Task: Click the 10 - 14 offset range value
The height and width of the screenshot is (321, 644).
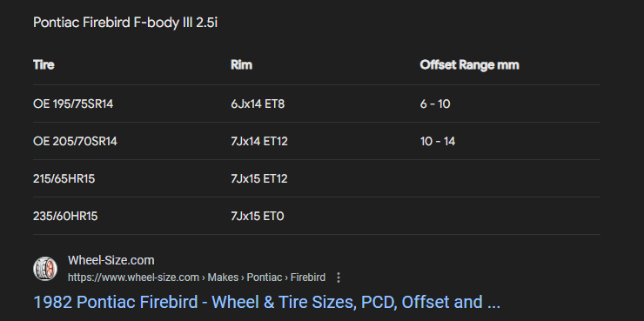Action: [x=438, y=141]
